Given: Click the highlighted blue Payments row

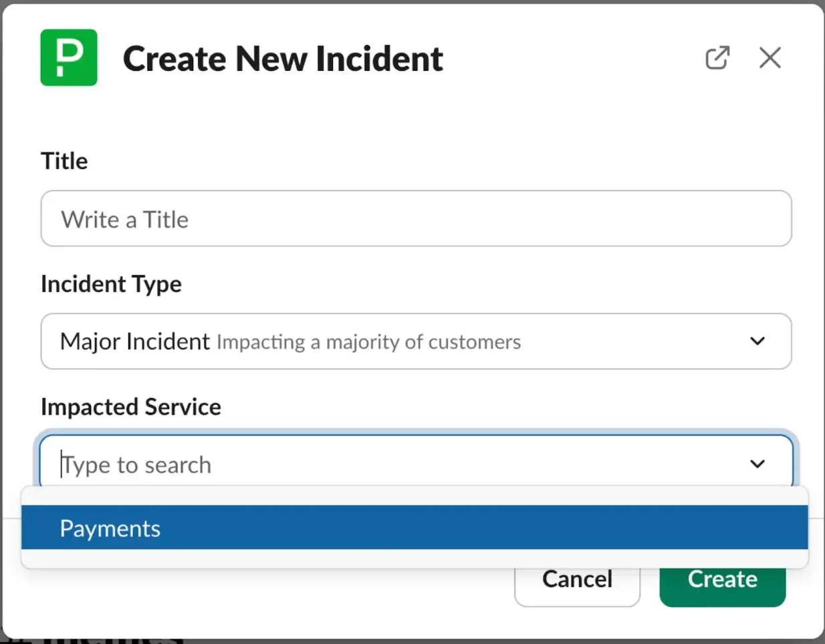Looking at the screenshot, I should (x=415, y=528).
